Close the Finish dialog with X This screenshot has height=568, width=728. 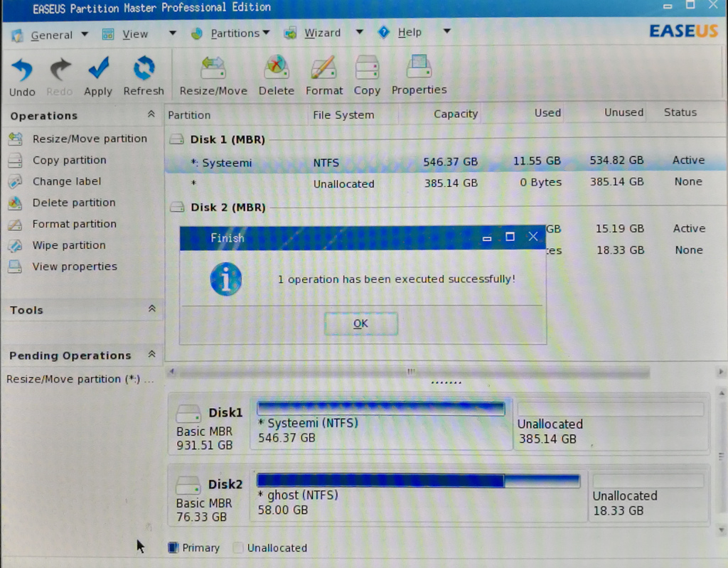[533, 237]
